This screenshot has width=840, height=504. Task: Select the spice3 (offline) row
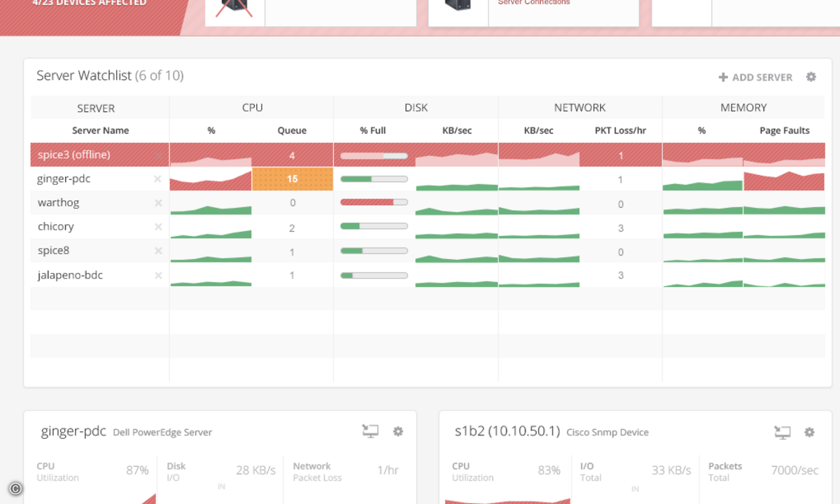pos(428,155)
